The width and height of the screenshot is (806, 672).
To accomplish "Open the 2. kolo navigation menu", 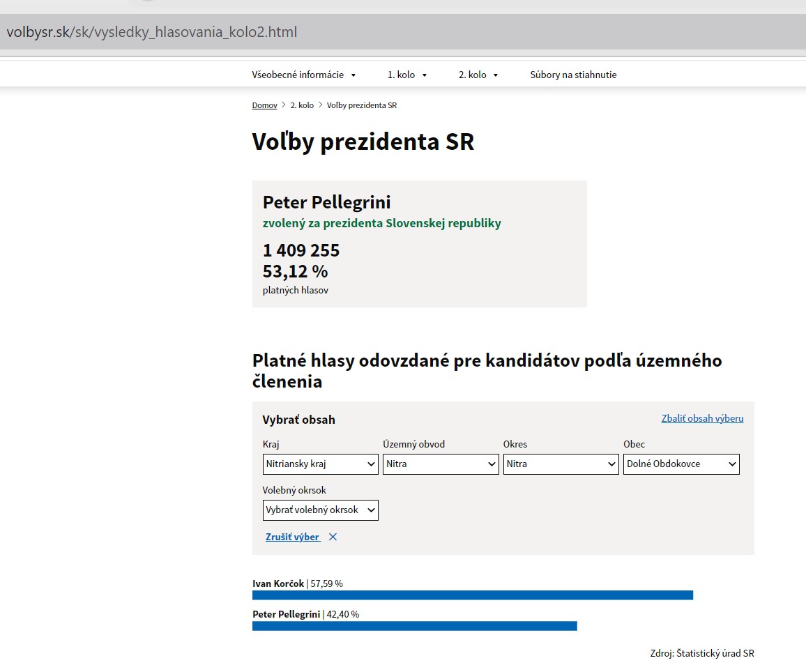I will tap(478, 75).
